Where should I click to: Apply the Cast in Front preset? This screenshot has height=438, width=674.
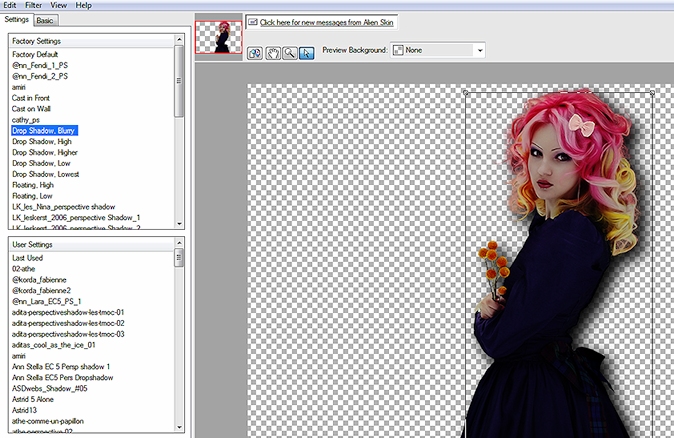click(31, 98)
